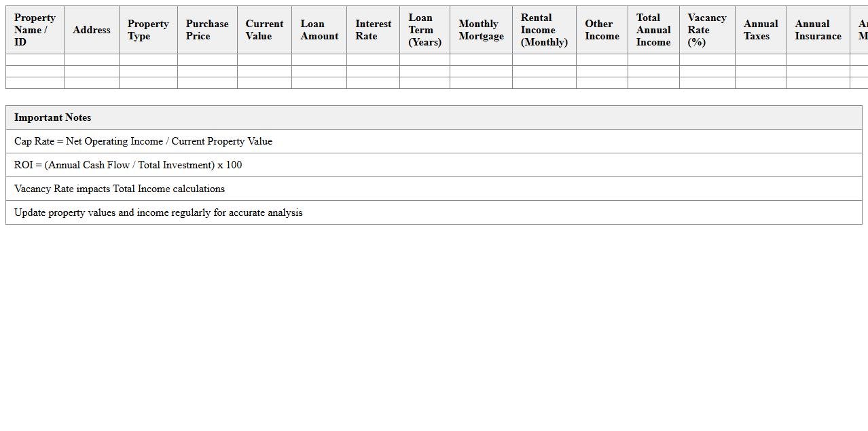This screenshot has height=431, width=868.
Task: Click the Important Notes heading
Action: [52, 117]
